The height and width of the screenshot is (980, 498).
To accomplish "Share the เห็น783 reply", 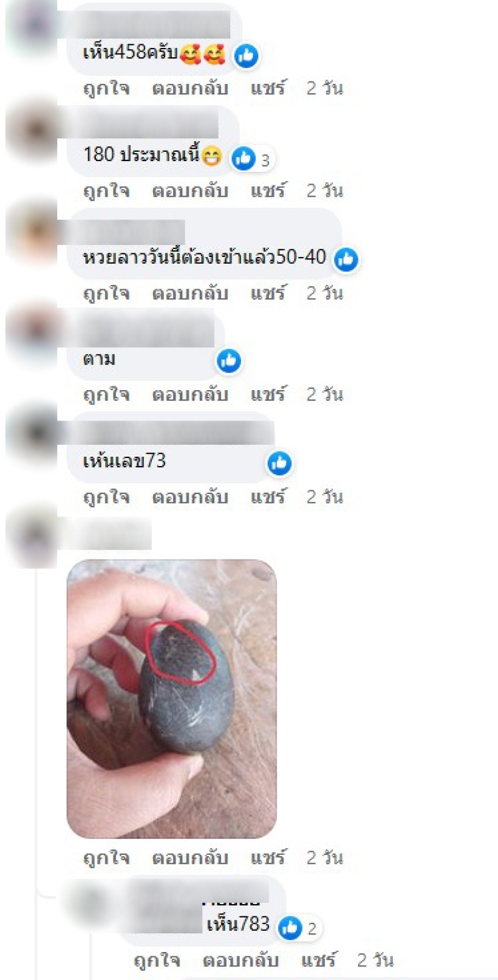I will (319, 960).
